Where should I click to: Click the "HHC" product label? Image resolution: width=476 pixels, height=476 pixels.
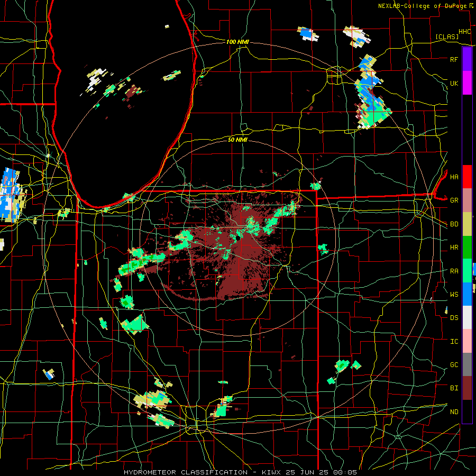point(465,32)
